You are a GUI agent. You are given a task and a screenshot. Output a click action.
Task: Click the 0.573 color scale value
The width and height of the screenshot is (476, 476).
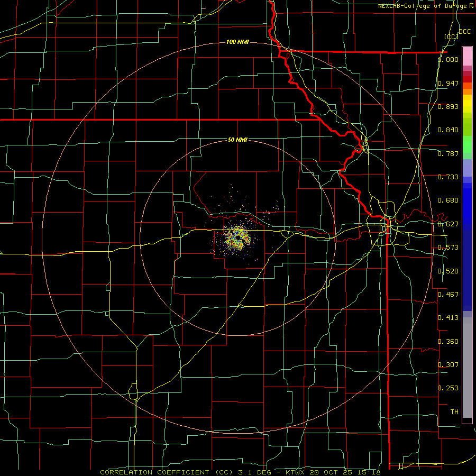pyautogui.click(x=448, y=248)
